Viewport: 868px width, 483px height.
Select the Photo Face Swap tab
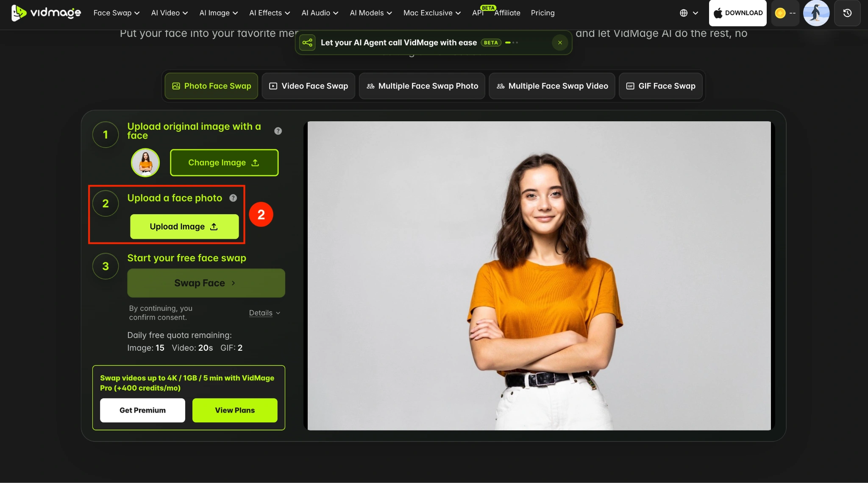pos(211,86)
